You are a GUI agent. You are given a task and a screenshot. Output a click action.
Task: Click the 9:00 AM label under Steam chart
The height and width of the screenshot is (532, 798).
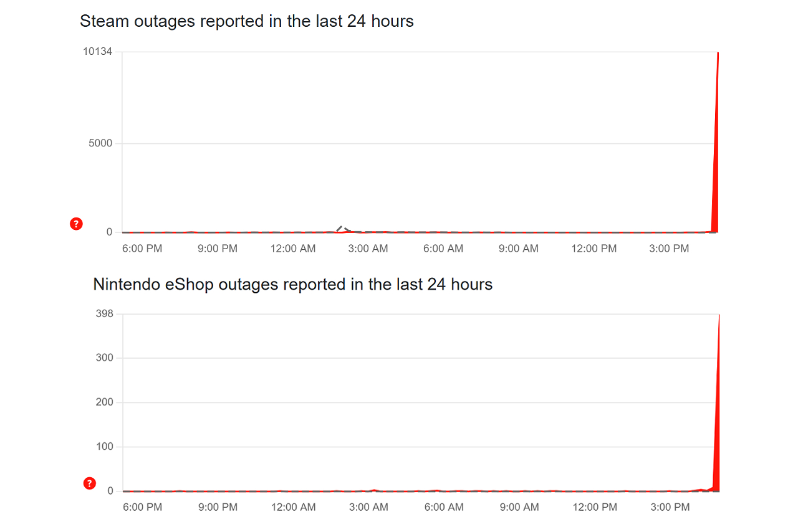click(518, 249)
